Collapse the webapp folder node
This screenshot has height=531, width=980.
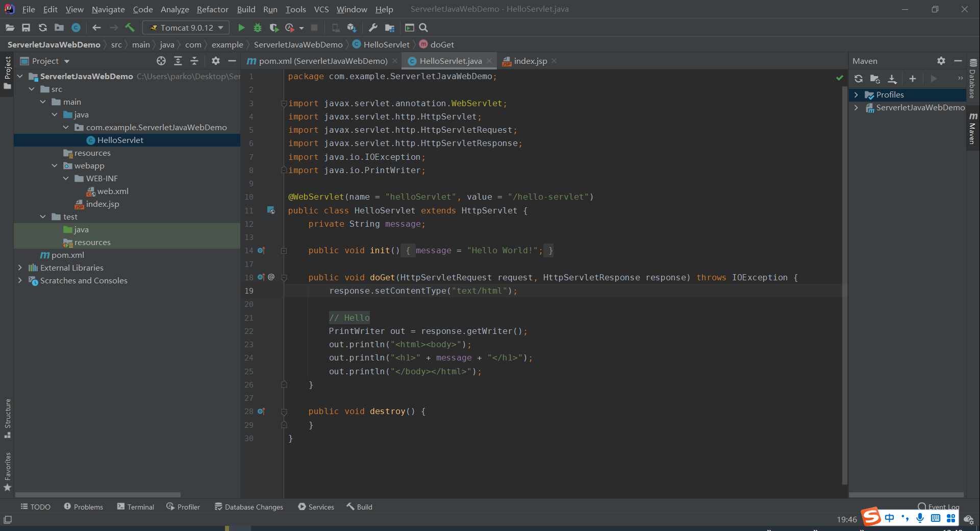pos(55,165)
